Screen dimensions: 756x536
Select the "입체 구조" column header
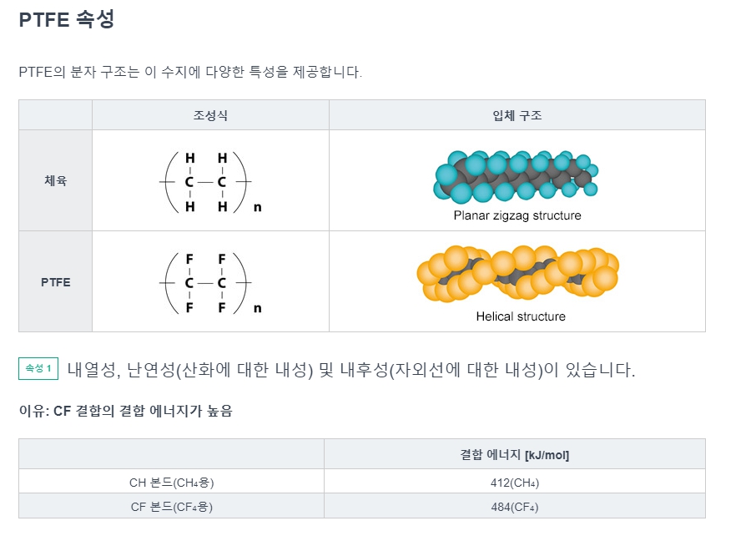point(517,115)
